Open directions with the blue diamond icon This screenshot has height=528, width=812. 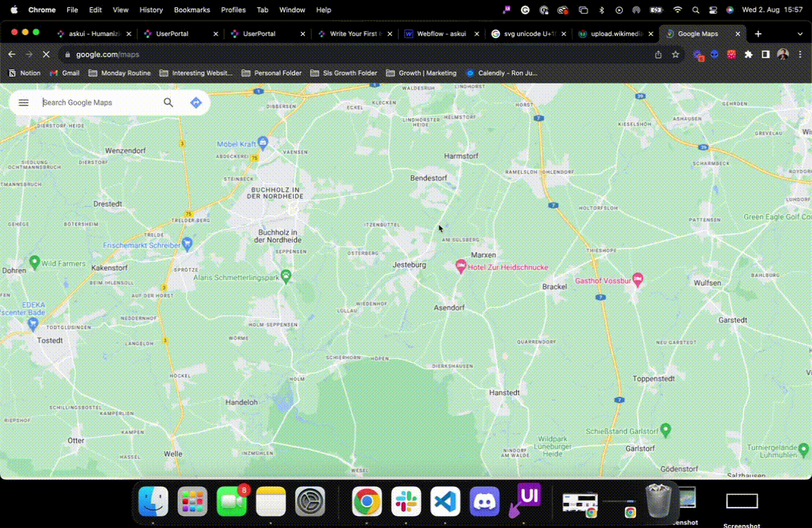(196, 103)
